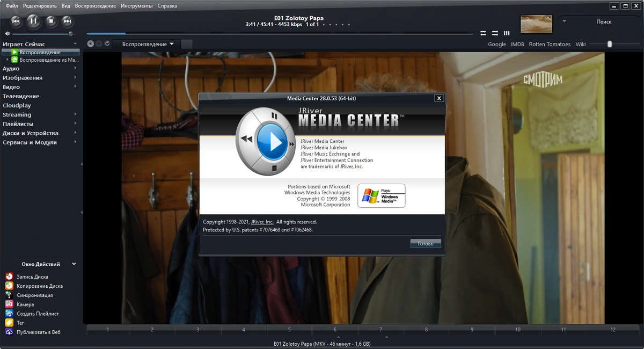Jump to video segment 2 on the bar
The image size is (644, 349).
[152, 329]
